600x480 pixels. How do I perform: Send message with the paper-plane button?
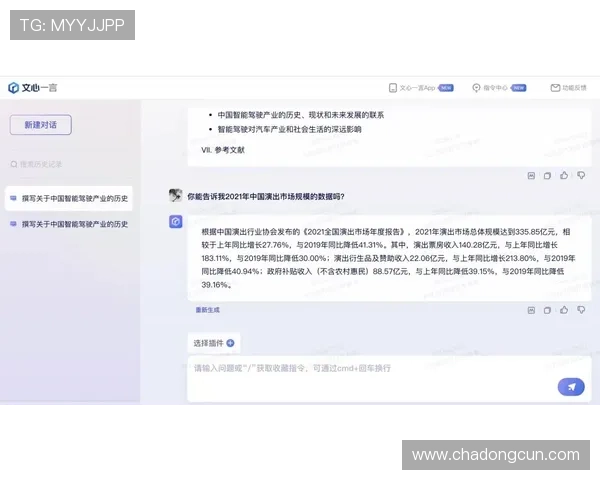coord(571,387)
